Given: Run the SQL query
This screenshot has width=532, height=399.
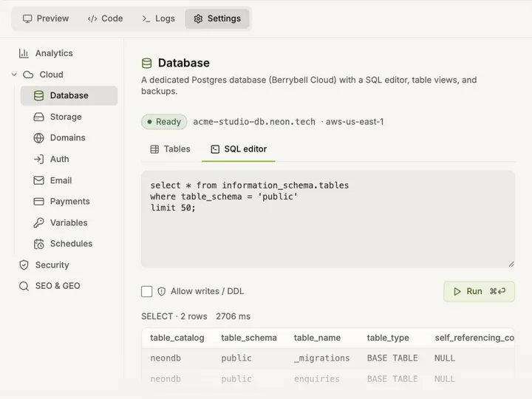Looking at the screenshot, I should point(479,291).
